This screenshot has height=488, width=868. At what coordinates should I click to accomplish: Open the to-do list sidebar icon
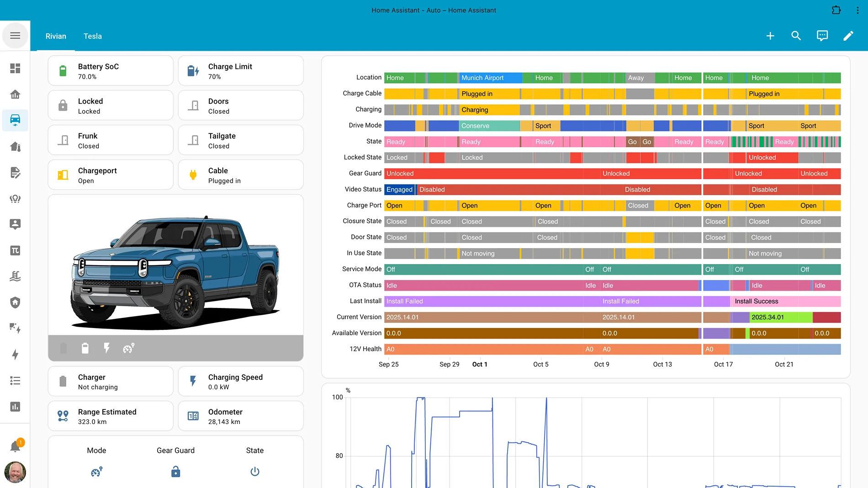pyautogui.click(x=15, y=381)
